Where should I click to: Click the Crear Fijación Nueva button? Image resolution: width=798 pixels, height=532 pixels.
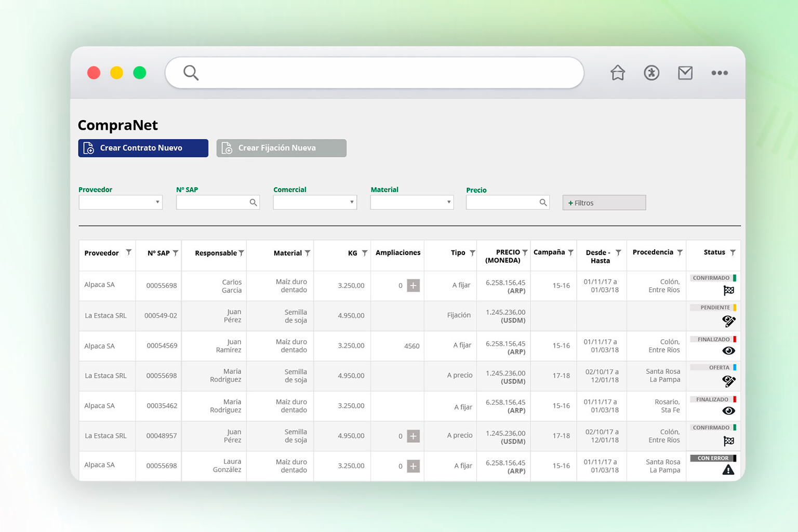pos(281,148)
